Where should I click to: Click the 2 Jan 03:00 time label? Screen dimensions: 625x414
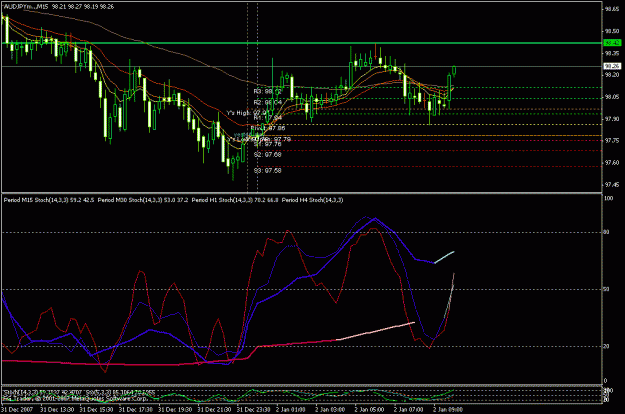coord(330,409)
